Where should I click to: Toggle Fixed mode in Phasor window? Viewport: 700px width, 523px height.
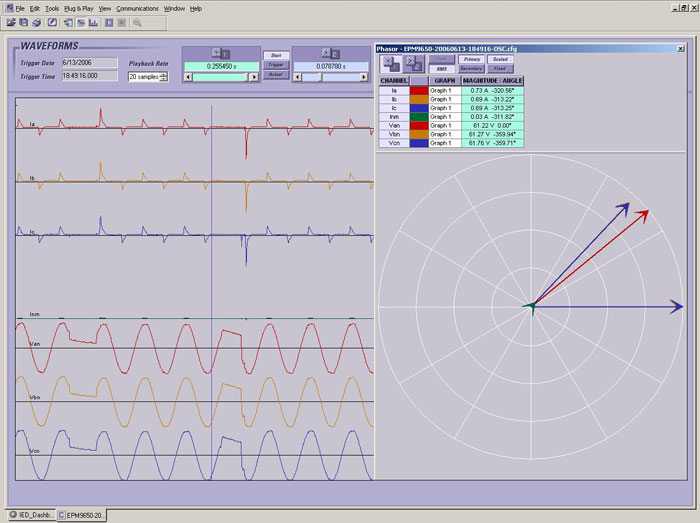(x=500, y=69)
